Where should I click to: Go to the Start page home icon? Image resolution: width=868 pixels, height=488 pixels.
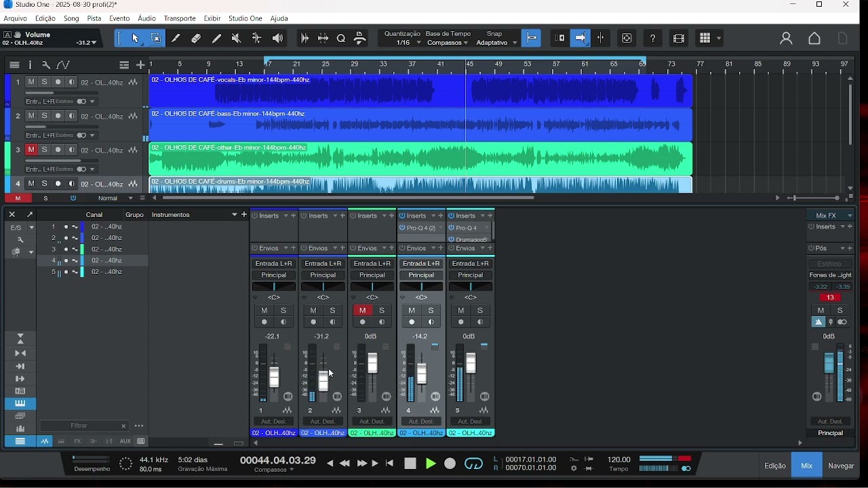[x=815, y=39]
